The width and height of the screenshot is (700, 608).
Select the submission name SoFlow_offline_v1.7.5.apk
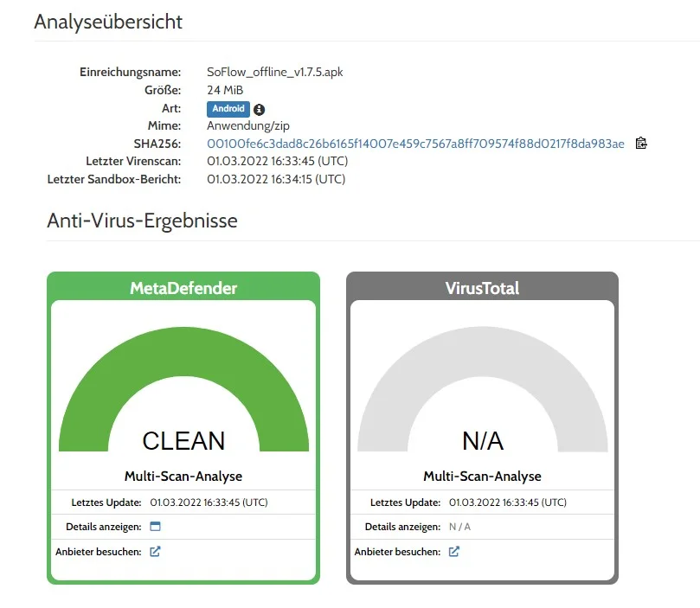coord(275,73)
